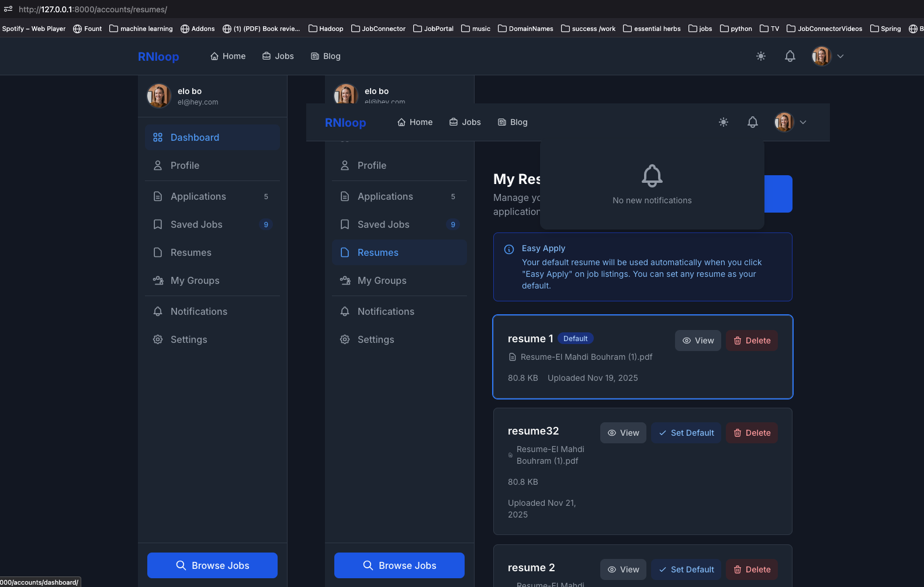Image resolution: width=924 pixels, height=587 pixels.
Task: Open Blog in top navbar
Action: pos(326,56)
